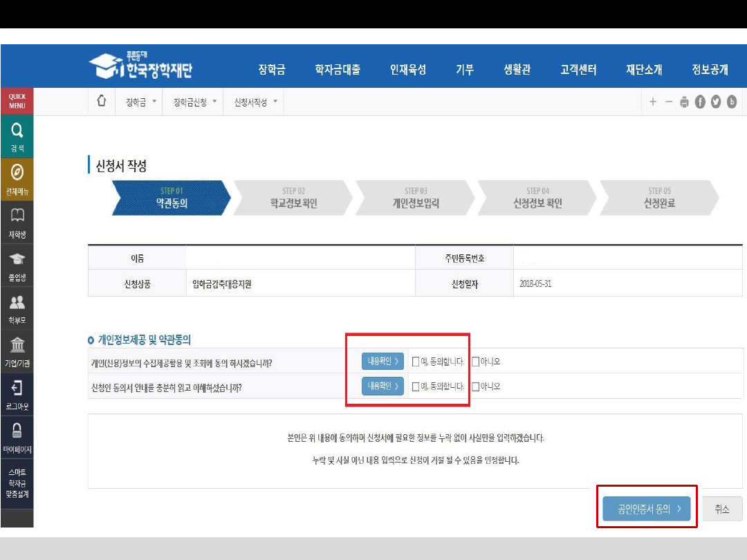Click the home icon in the breadcrumb bar

[102, 102]
